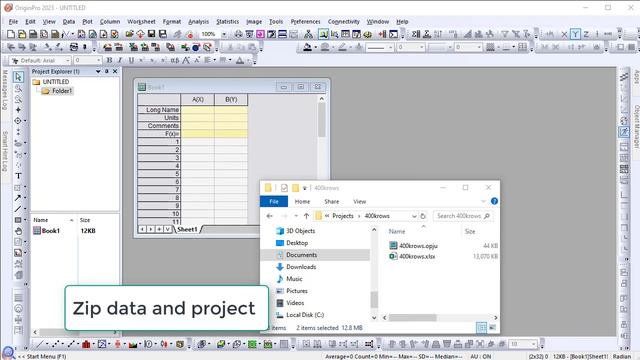
Task: Switch to the Share tab in File Explorer
Action: (x=331, y=202)
